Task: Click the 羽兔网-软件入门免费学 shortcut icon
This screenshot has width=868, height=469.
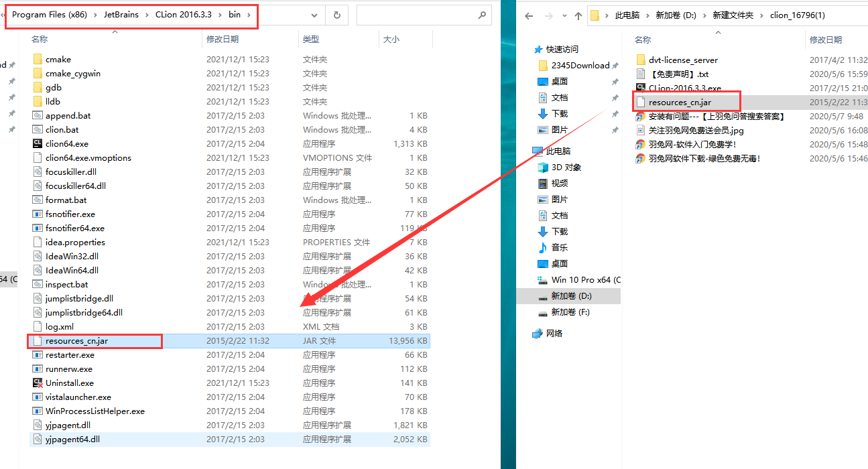Action: [641, 145]
